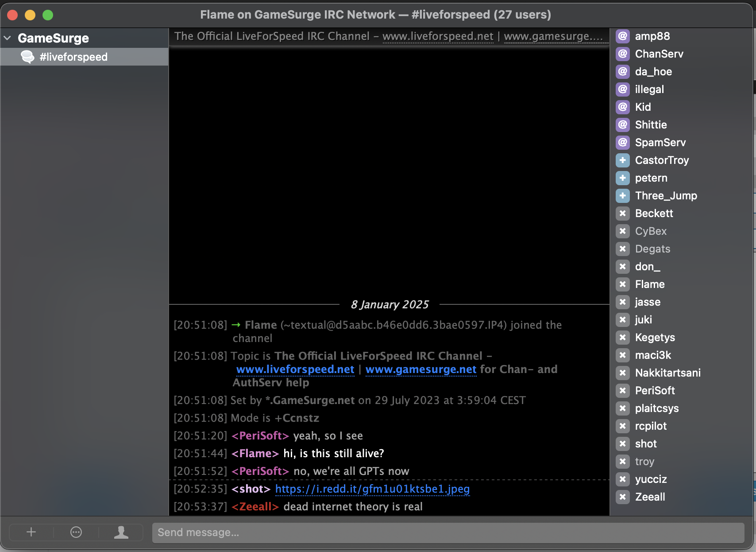
Task: Click the user badge next to CyBex
Action: coord(623,231)
